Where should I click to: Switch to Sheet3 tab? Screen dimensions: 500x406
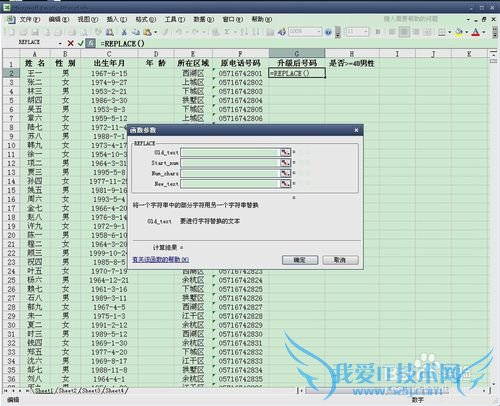[x=91, y=390]
